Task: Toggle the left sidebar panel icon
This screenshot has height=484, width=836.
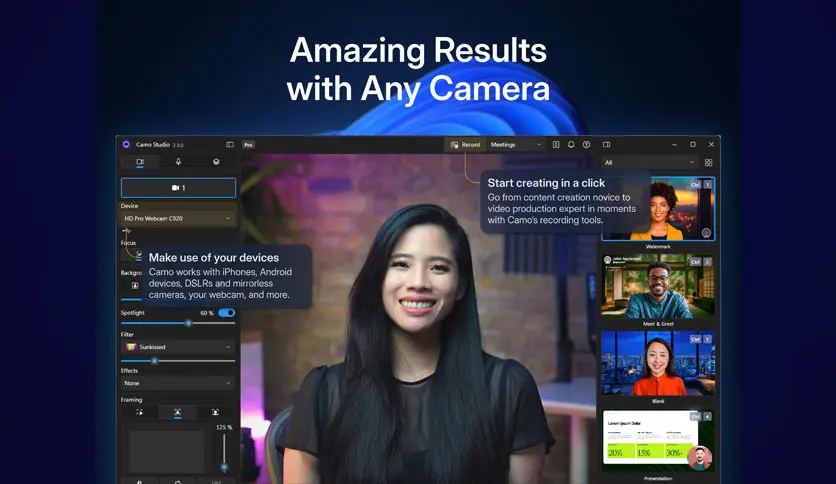Action: [230, 144]
